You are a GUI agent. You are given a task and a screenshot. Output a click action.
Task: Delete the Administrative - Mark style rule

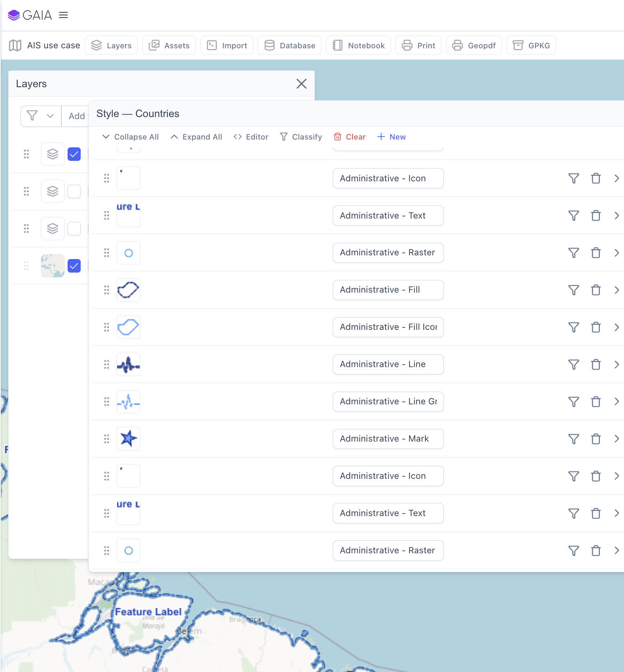[595, 439]
